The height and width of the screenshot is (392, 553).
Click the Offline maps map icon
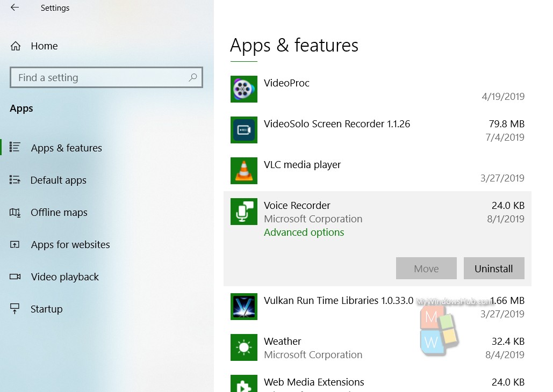coord(15,212)
